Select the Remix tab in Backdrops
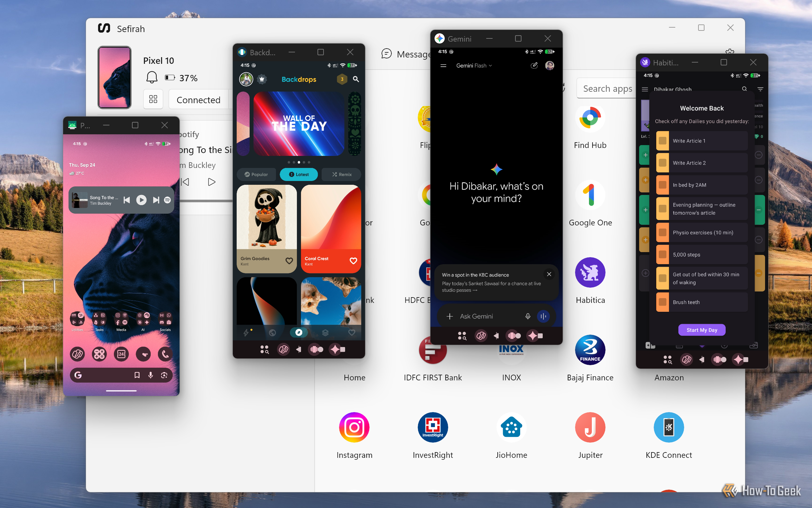812x508 pixels. pos(341,174)
